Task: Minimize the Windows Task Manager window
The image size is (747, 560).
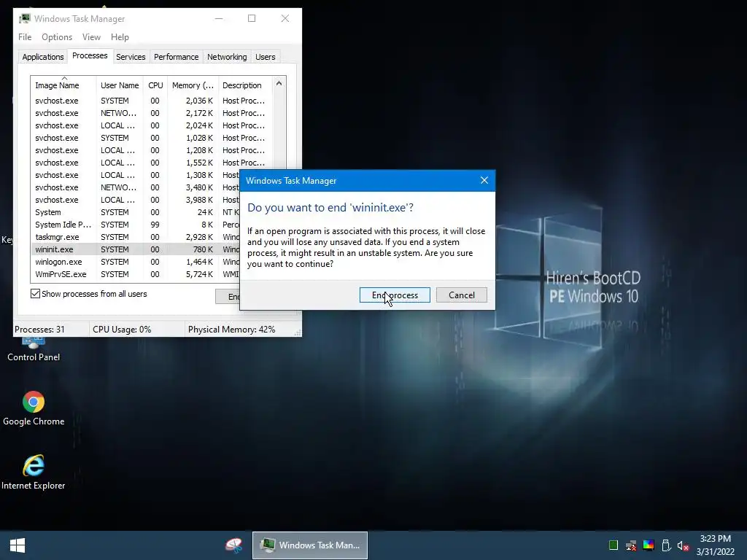Action: pos(219,18)
